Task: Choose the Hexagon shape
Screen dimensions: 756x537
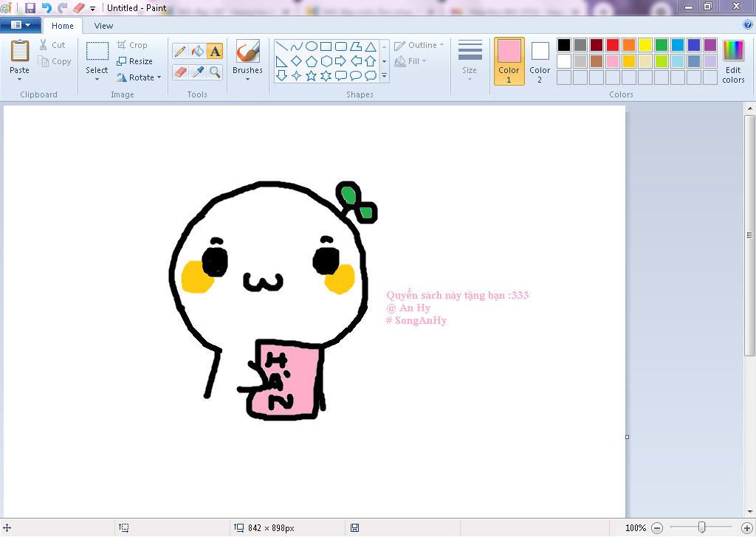Action: 326,61
